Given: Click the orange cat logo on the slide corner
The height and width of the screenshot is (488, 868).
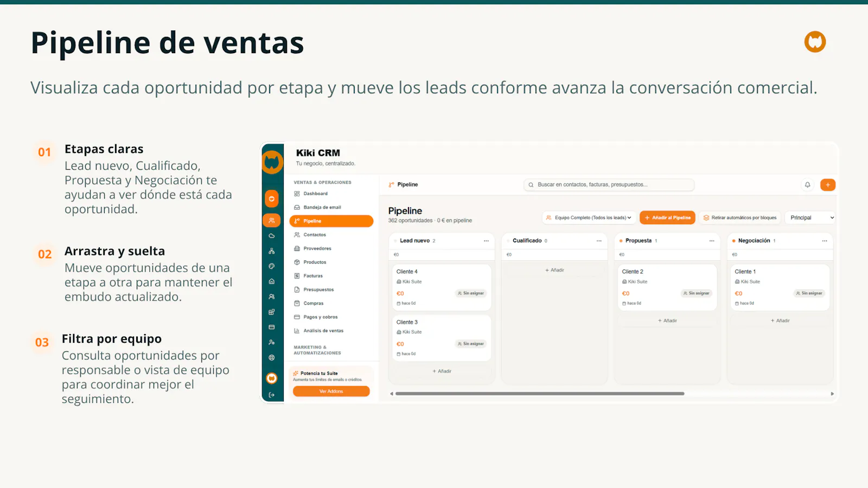Looking at the screenshot, I should click(x=815, y=42).
